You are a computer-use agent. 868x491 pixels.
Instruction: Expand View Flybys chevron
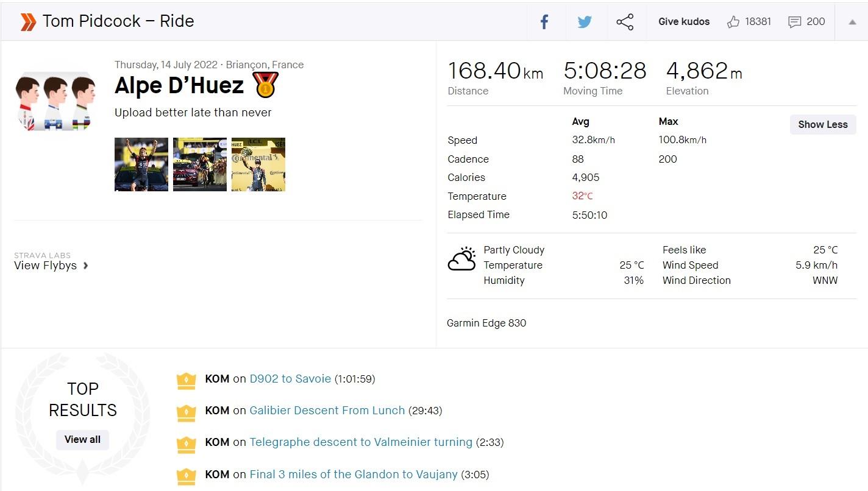pos(86,266)
